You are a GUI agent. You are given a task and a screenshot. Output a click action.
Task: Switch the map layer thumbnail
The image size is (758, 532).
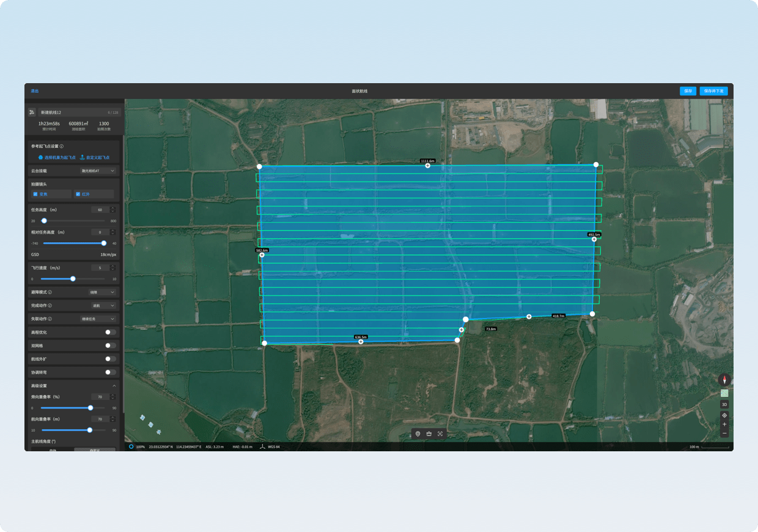click(x=724, y=393)
